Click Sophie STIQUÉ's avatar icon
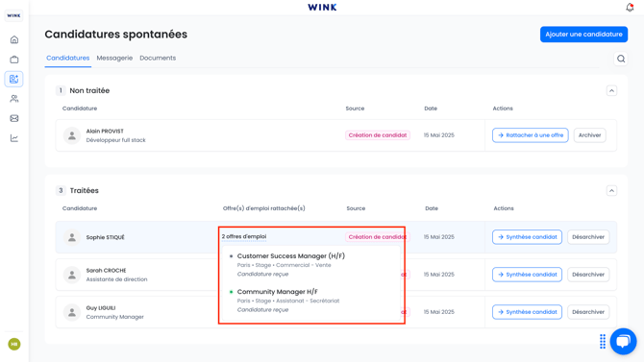Viewport: 644px width, 362px height. tap(72, 237)
